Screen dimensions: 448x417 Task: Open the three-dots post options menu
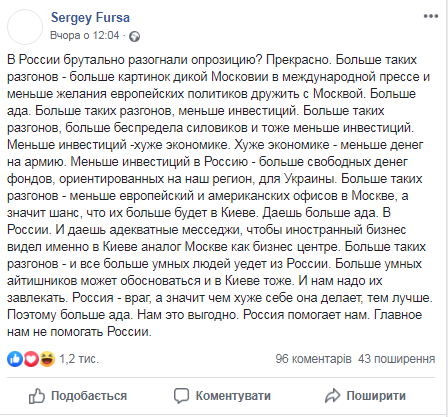[x=431, y=16]
